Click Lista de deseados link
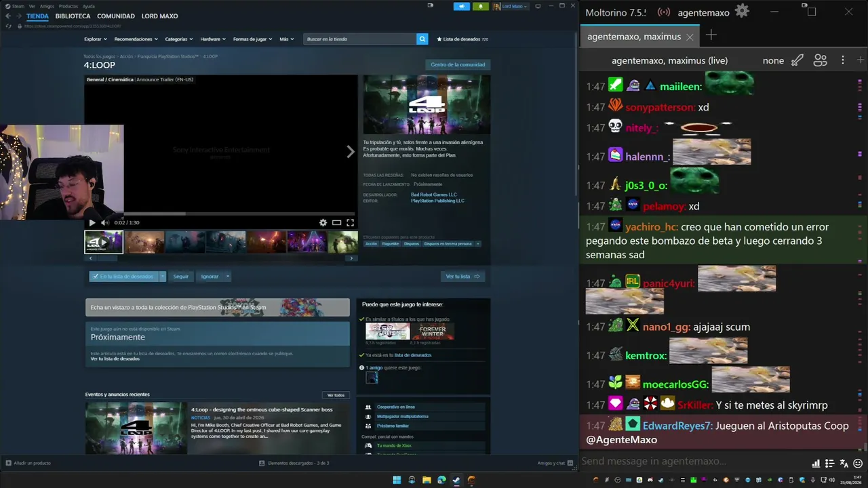The image size is (868, 488). coord(462,39)
